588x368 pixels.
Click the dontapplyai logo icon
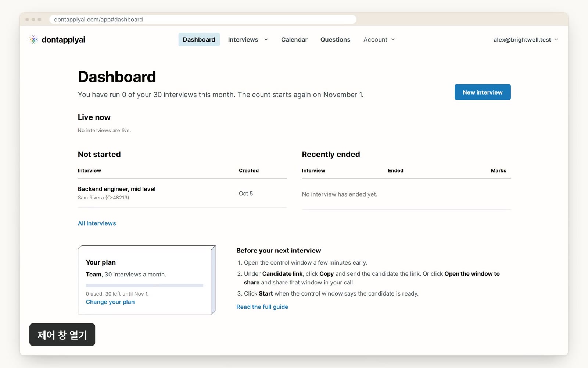point(33,40)
